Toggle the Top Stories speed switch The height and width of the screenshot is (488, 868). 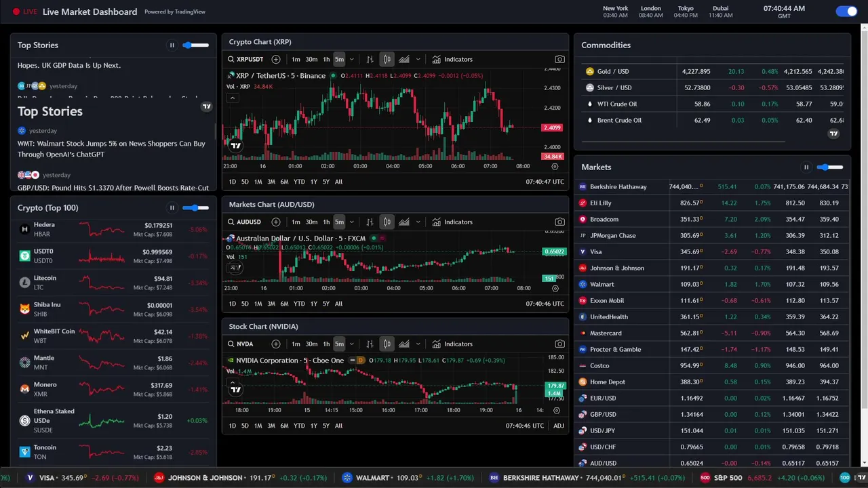196,45
